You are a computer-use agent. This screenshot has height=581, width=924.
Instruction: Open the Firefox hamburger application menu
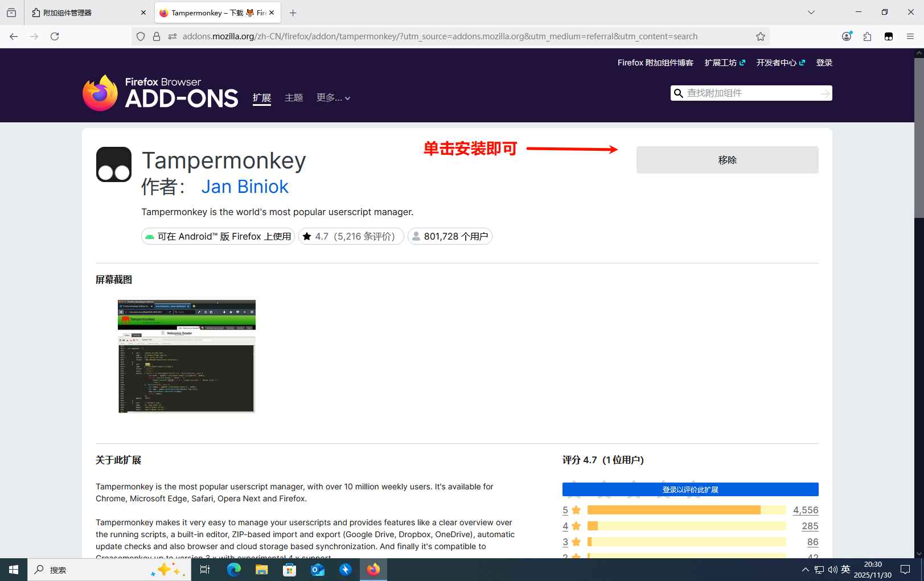coord(910,36)
